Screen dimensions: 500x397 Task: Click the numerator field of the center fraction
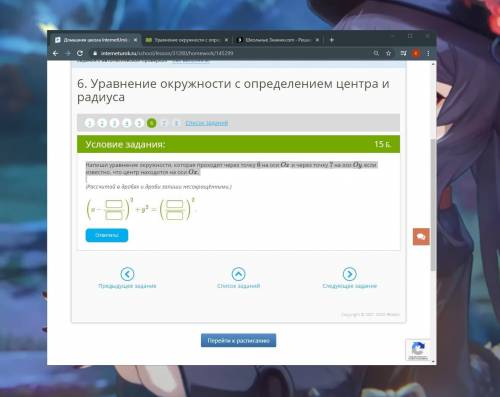(x=114, y=204)
